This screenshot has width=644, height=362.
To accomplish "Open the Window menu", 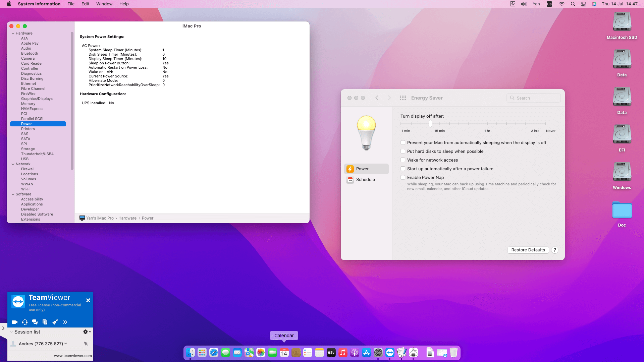I will tap(104, 4).
